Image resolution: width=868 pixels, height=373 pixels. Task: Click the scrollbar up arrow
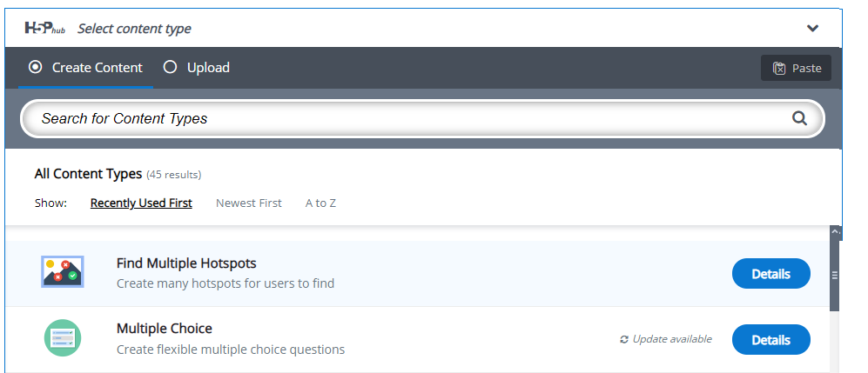tap(835, 230)
